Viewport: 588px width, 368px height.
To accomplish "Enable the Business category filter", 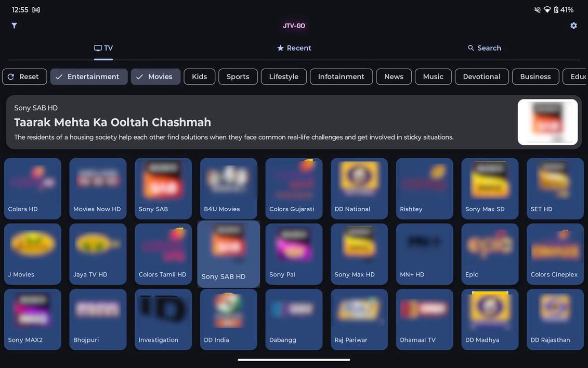I will (x=535, y=77).
